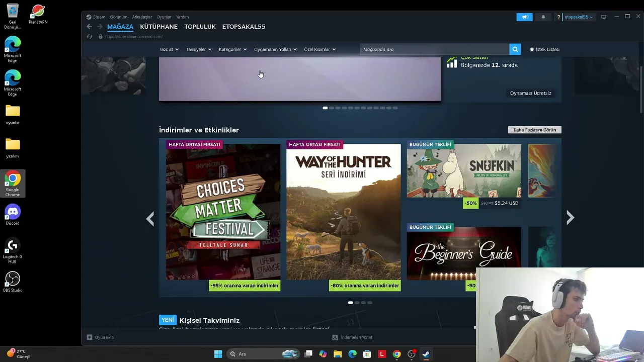This screenshot has width=644, height=362.
Task: Open the Görünüm menu
Action: pyautogui.click(x=119, y=17)
